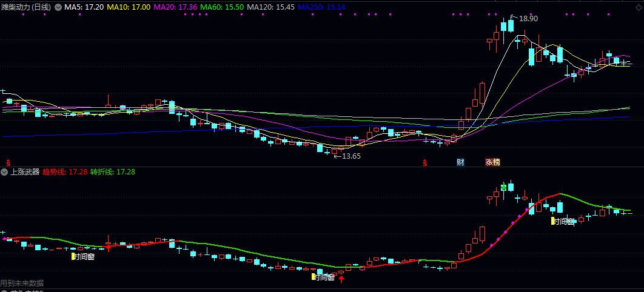Click the 18.90 high price label
Viewport: 644px width, 292px height.
click(x=528, y=18)
